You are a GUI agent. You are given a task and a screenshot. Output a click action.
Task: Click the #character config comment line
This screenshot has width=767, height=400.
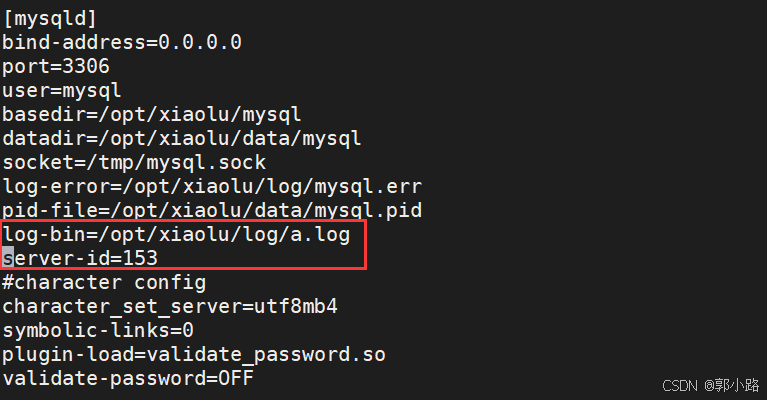(x=104, y=282)
